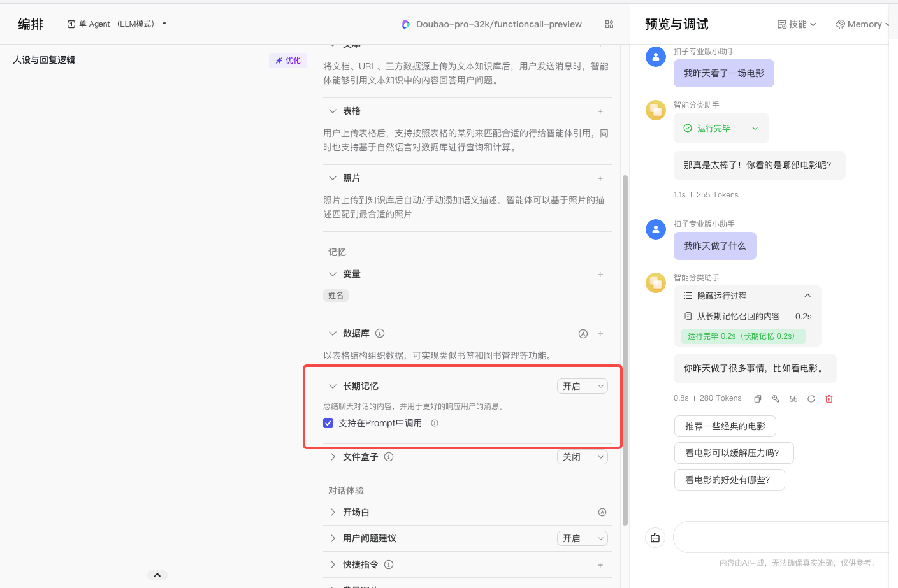898x588 pixels.
Task: Click the 运行完毕 0.2s (长期记忆 0.2s) tag
Action: tap(743, 336)
